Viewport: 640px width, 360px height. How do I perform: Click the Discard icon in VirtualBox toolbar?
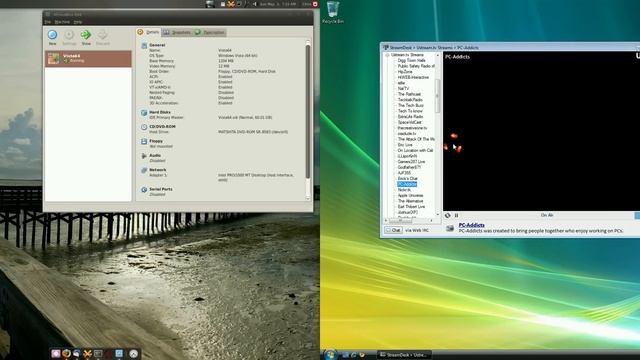(102, 35)
